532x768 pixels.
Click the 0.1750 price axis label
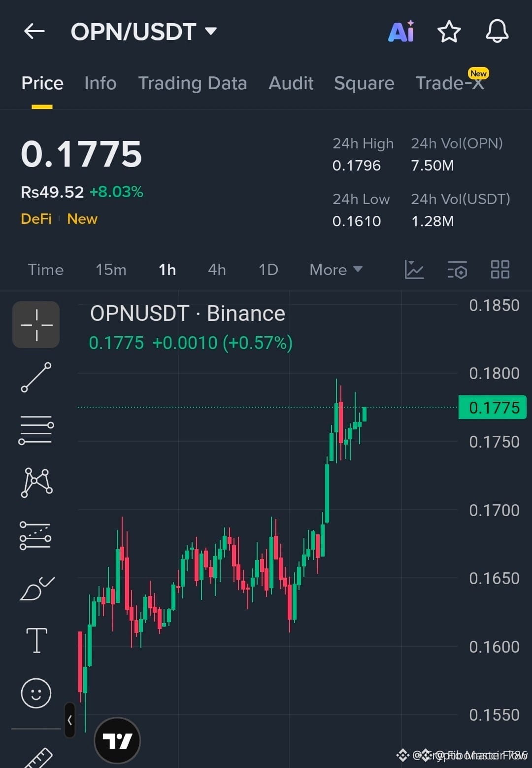(494, 442)
